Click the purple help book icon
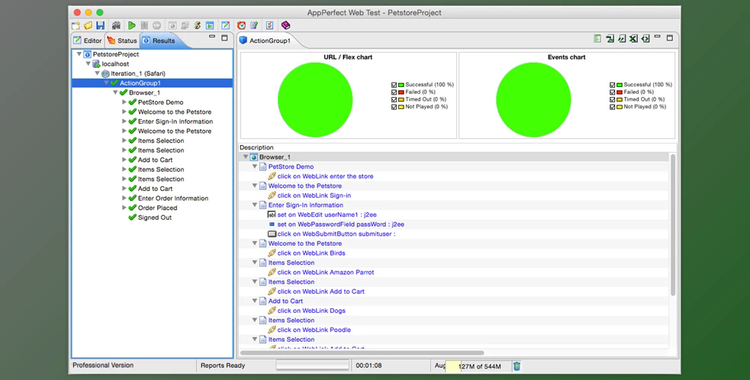This screenshot has width=750, height=380. click(x=286, y=25)
